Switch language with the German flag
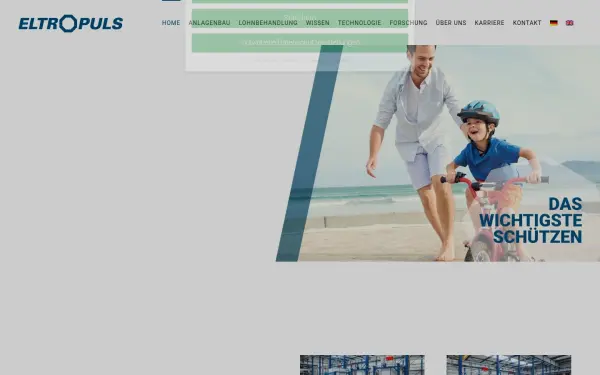600x375 pixels. coord(553,23)
